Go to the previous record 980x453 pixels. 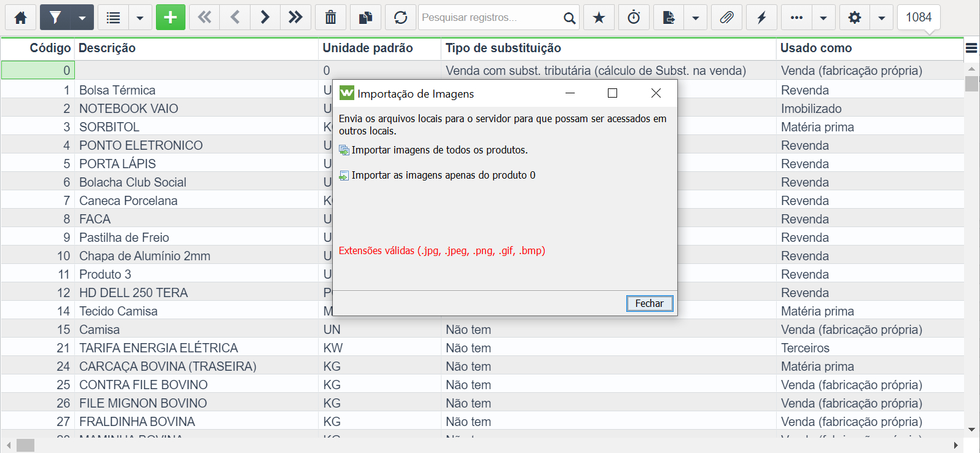pyautogui.click(x=235, y=17)
